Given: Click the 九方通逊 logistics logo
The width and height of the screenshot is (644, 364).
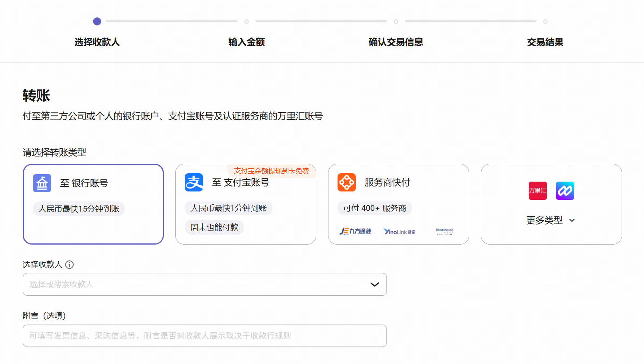Looking at the screenshot, I should click(355, 231).
